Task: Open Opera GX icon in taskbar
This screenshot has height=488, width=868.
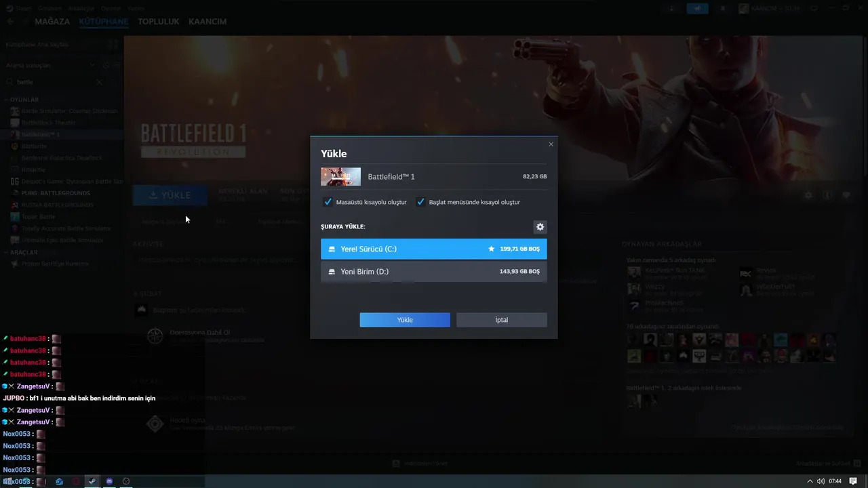Action: (x=76, y=481)
